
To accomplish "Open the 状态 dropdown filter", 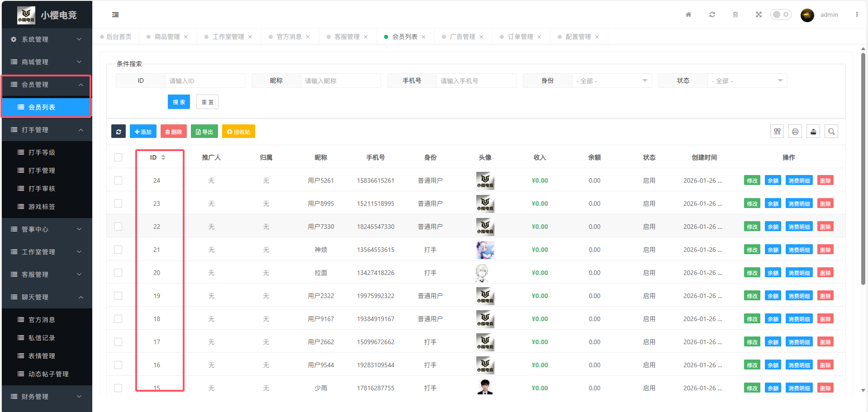I will click(x=747, y=81).
